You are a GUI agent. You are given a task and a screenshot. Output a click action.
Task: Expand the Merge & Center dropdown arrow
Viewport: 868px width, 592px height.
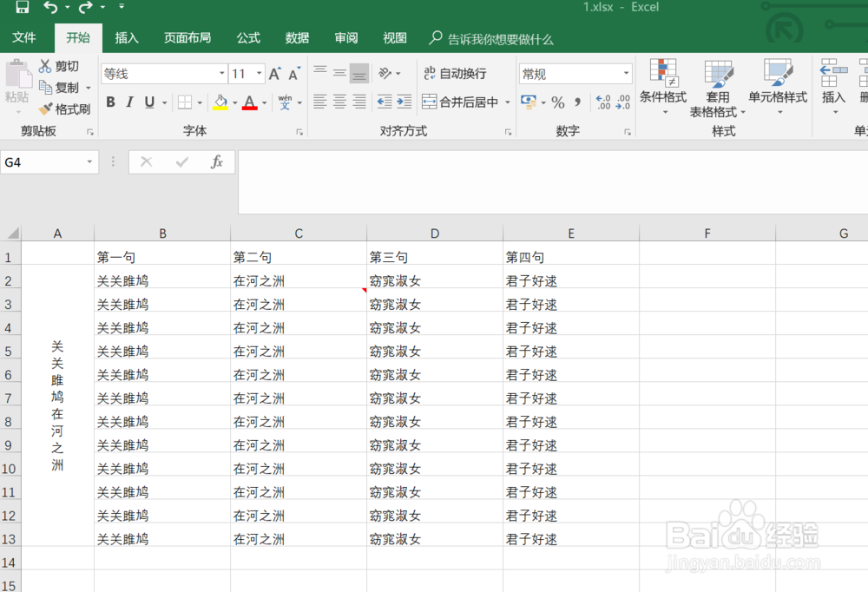507,102
